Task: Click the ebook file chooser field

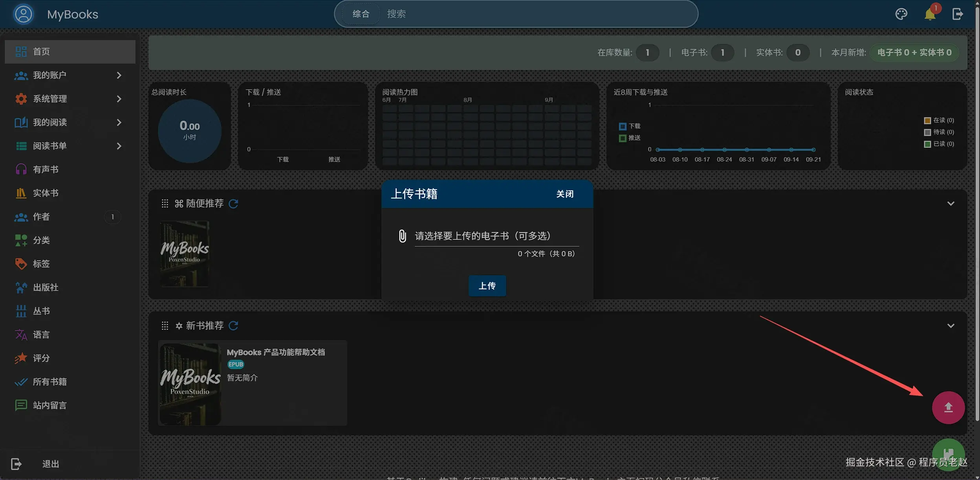Action: [497, 236]
